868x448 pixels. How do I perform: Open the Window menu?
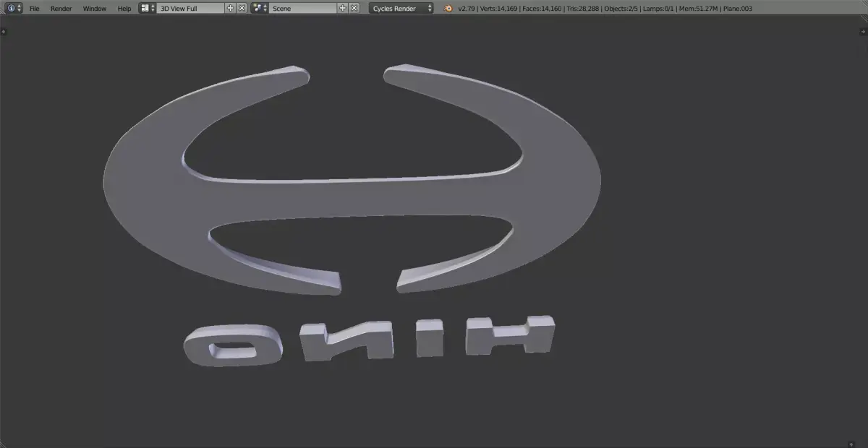(94, 9)
